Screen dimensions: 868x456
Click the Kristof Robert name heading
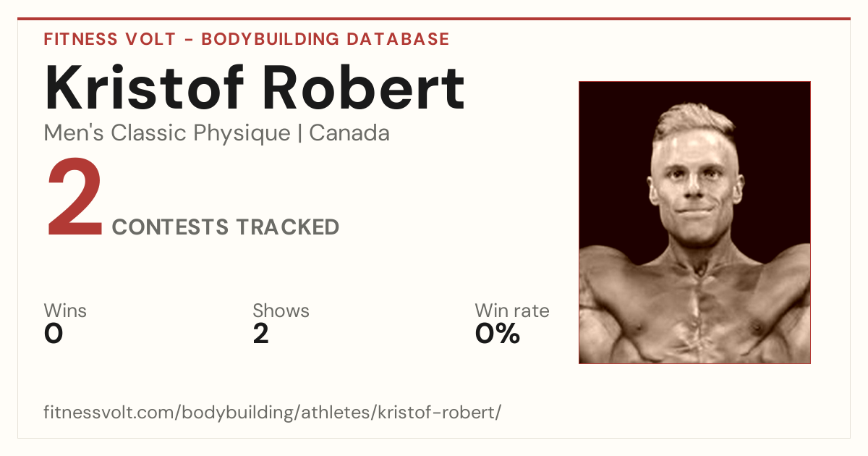tap(255, 88)
